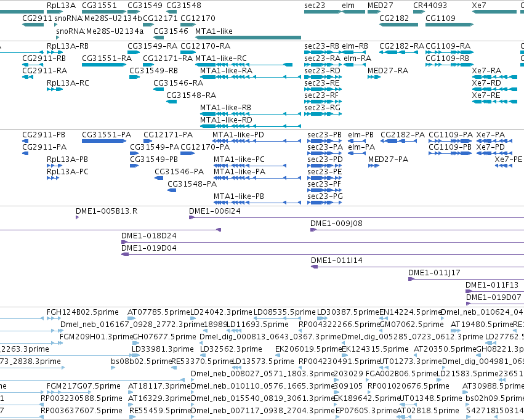Click the CG1109 gene label

tap(440, 18)
